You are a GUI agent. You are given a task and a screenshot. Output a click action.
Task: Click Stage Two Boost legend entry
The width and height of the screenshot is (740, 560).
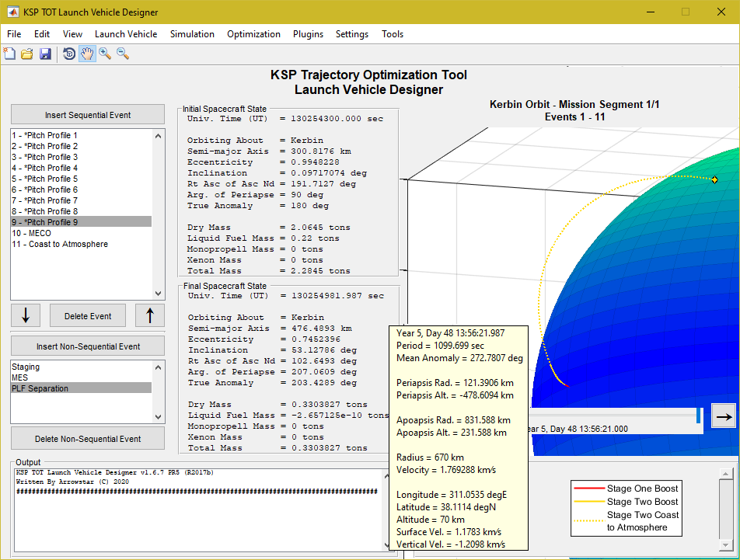(627, 502)
